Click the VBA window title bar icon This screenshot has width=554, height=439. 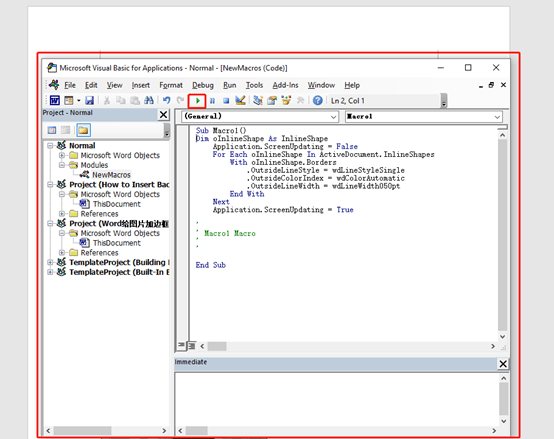[52, 68]
